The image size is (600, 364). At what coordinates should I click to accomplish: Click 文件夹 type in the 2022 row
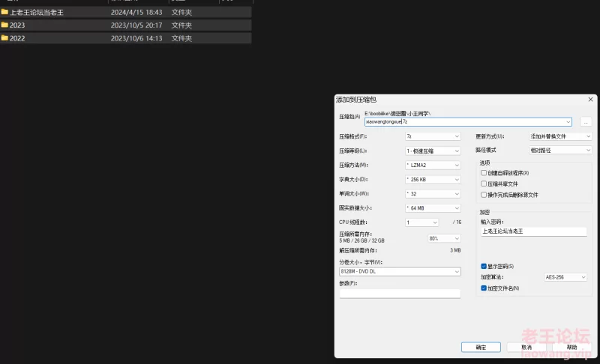(x=181, y=38)
